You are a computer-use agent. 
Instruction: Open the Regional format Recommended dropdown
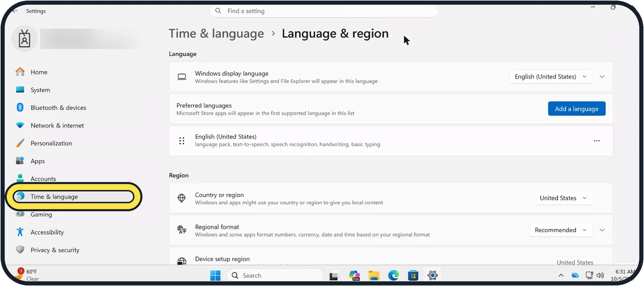561,230
